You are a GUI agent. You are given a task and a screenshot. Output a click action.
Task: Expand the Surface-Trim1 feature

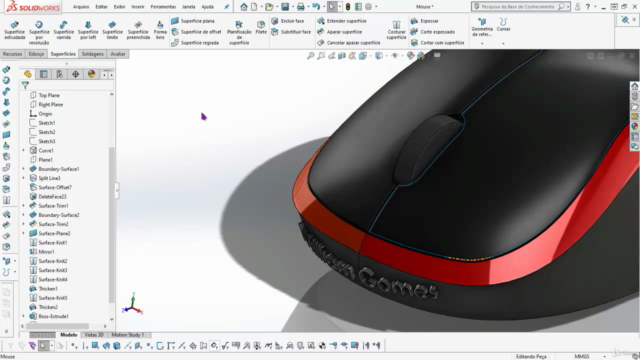pos(23,206)
